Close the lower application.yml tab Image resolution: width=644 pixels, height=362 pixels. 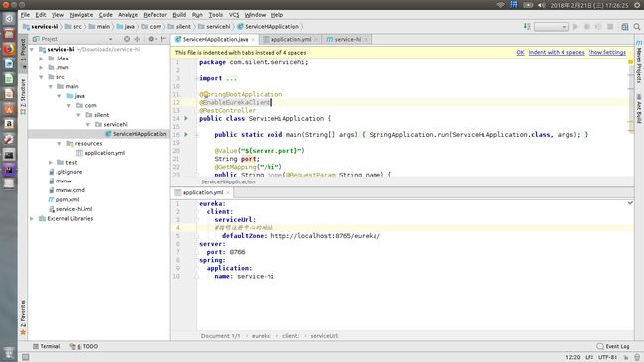point(228,193)
